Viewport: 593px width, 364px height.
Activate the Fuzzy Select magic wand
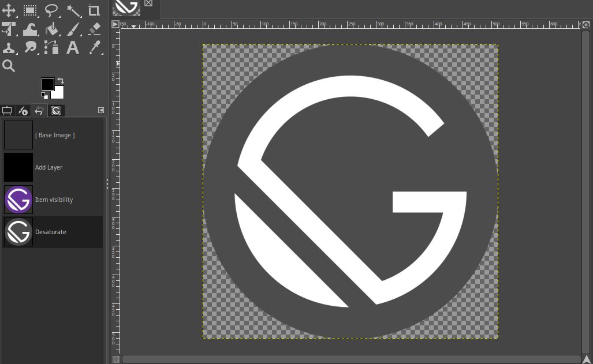[73, 10]
